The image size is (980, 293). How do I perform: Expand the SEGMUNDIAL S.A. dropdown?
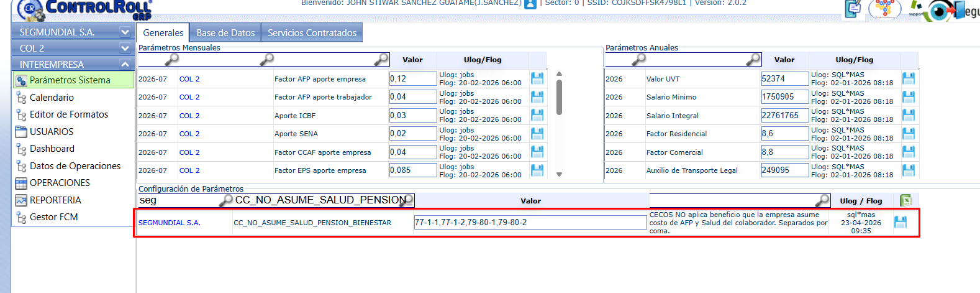(x=125, y=32)
